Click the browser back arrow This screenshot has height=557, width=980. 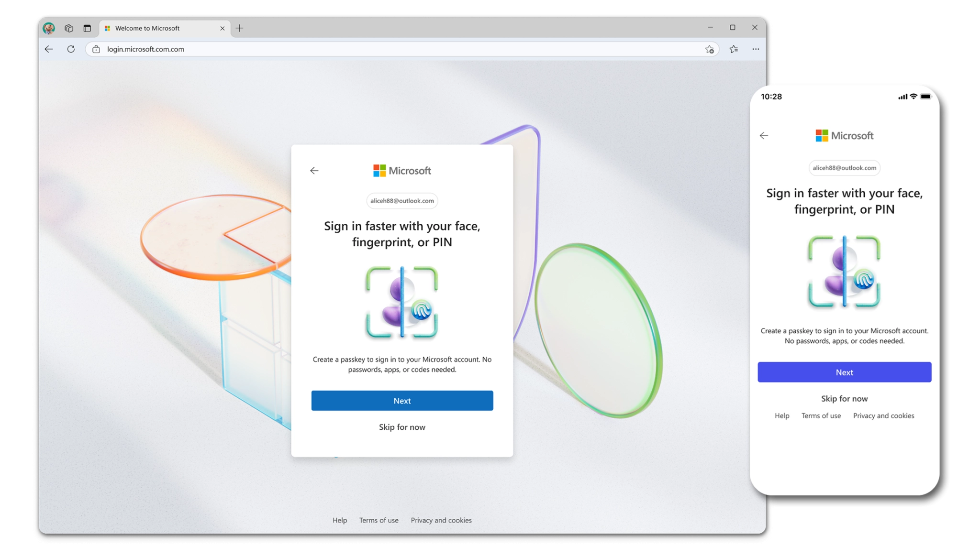(49, 49)
